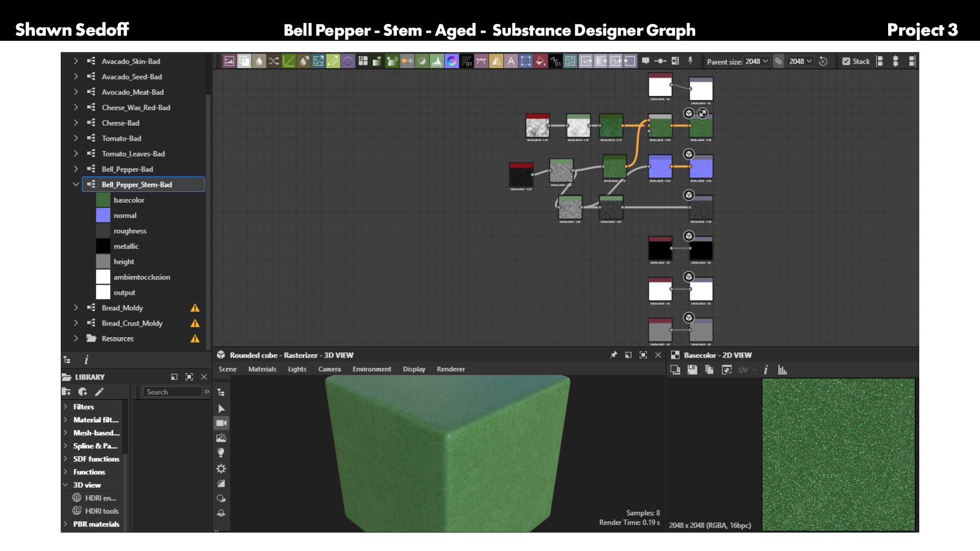Image resolution: width=980 pixels, height=551 pixels.
Task: Open the Materials menu in 3D view
Action: [262, 369]
